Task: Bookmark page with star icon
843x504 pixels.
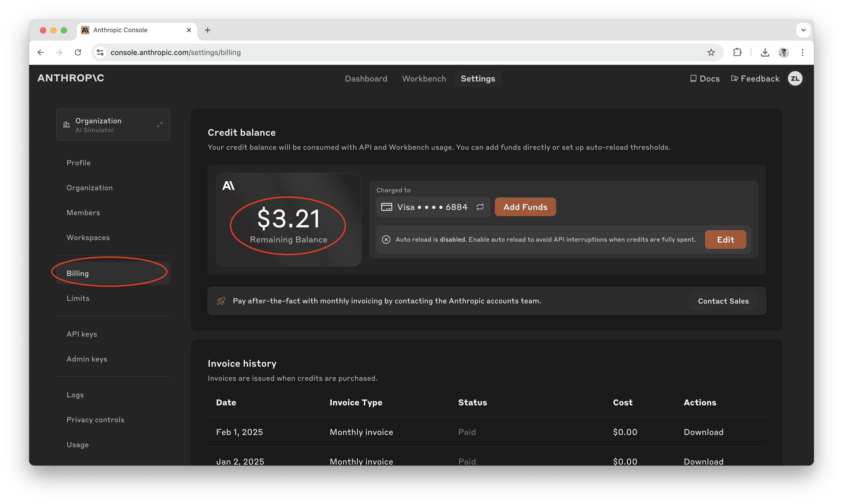Action: tap(711, 52)
